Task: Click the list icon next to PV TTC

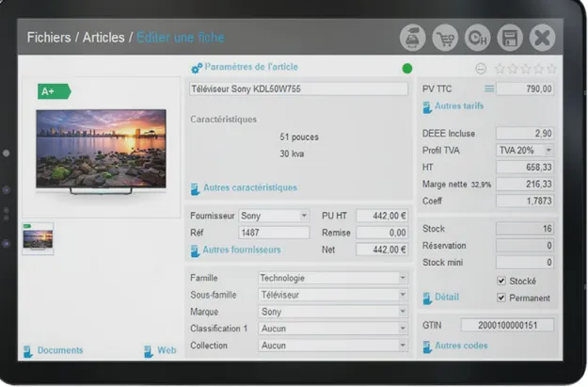Action: pyautogui.click(x=489, y=89)
